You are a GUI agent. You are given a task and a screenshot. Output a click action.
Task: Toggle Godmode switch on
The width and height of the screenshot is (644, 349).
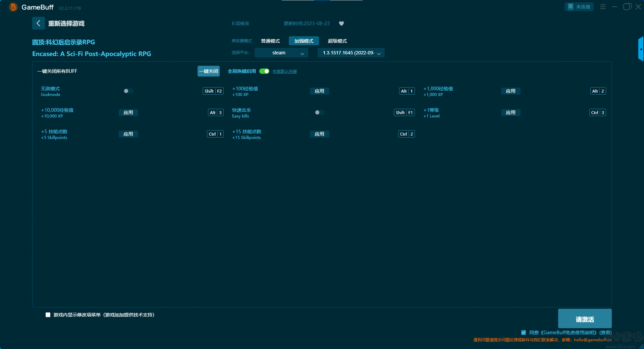point(128,91)
